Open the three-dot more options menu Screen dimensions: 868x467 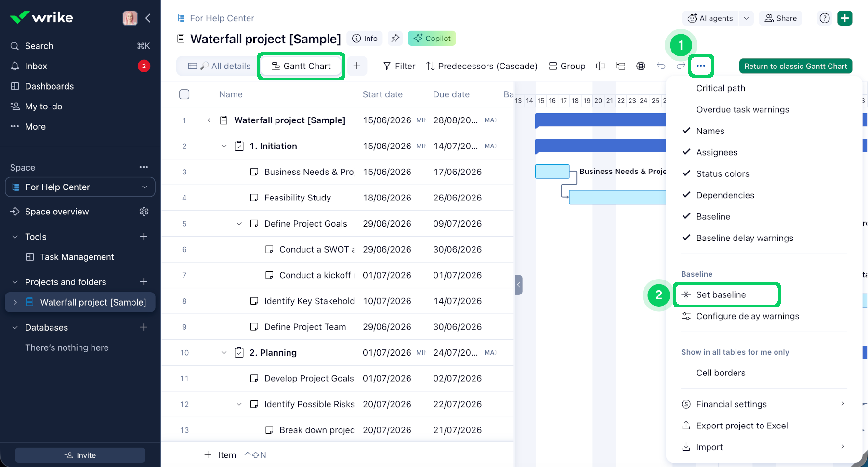coord(701,66)
